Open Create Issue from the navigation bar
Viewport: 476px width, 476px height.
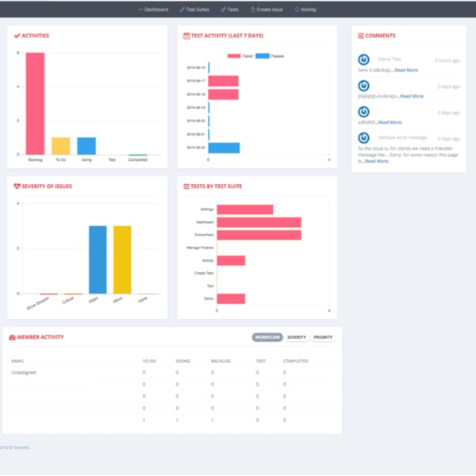(267, 10)
